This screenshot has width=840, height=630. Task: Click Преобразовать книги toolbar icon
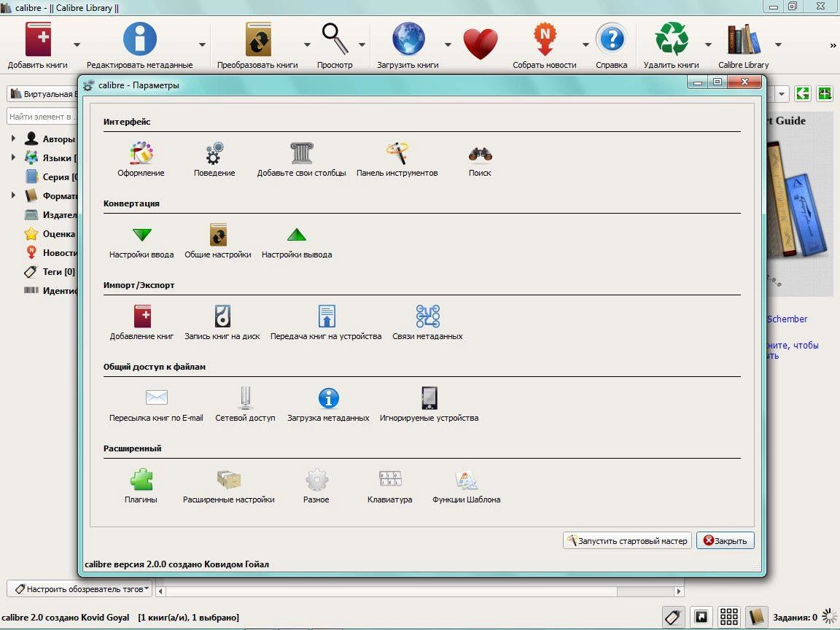click(x=257, y=45)
